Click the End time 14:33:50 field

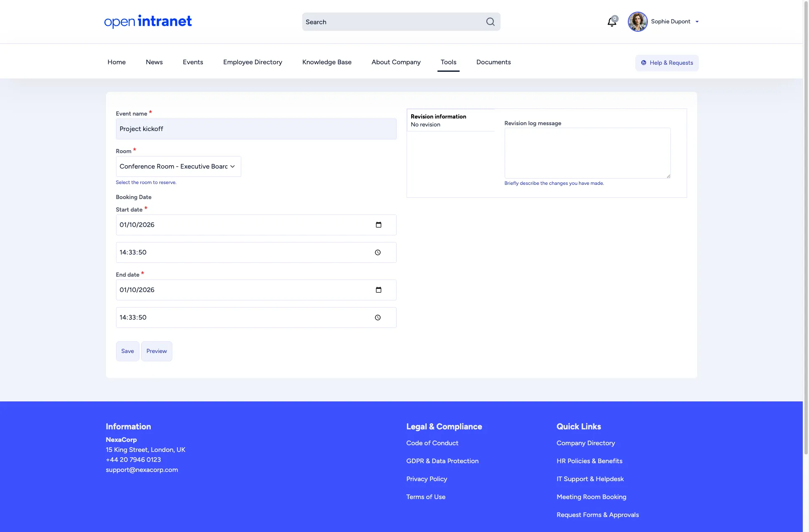[256, 318]
